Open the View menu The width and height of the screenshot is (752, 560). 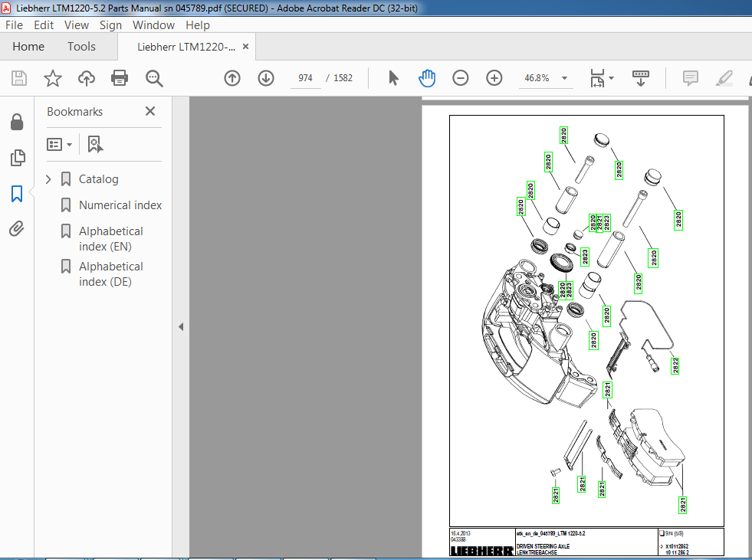(76, 25)
